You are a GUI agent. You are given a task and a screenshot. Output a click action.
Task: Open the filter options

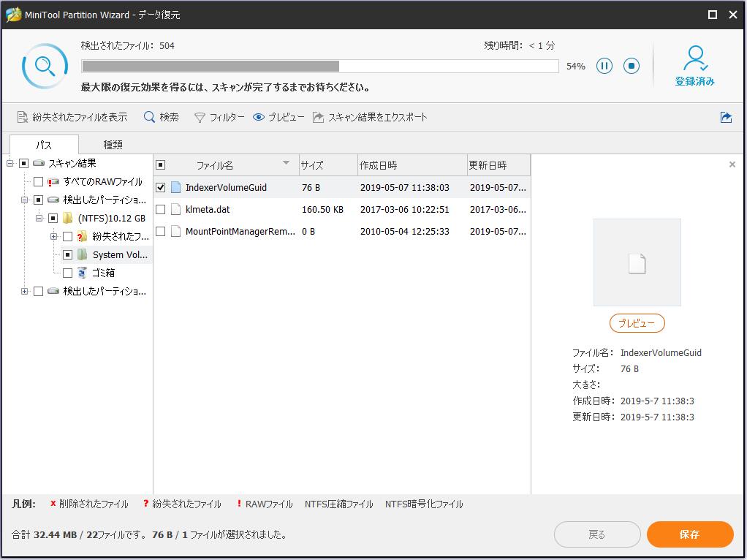[x=219, y=117]
